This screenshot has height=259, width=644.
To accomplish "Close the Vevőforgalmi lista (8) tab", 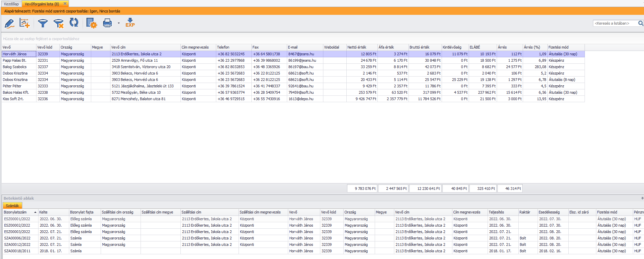I will pos(65,4).
